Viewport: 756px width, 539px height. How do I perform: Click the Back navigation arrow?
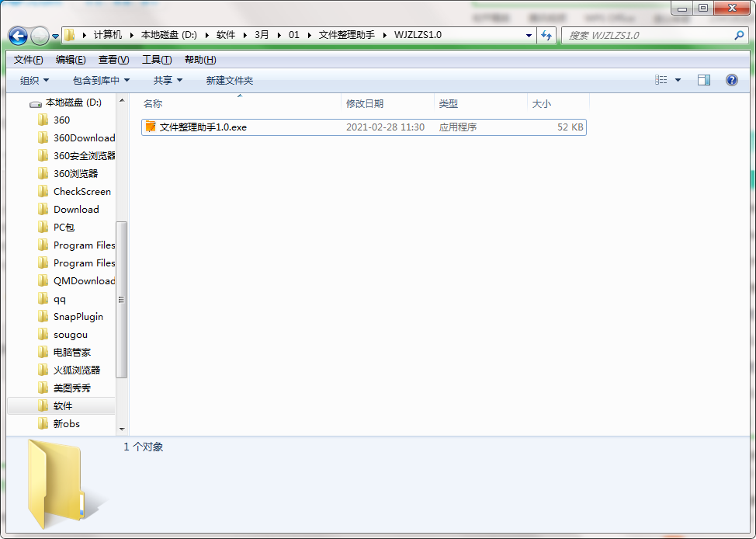[17, 36]
